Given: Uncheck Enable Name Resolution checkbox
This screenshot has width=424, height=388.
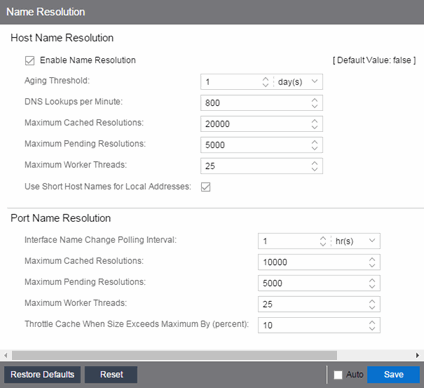Looking at the screenshot, I should [x=30, y=61].
